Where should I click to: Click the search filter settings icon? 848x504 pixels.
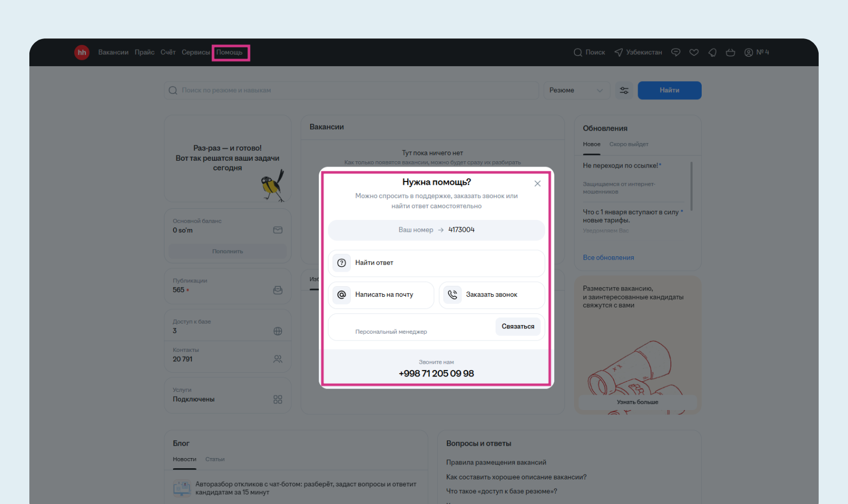click(x=624, y=90)
